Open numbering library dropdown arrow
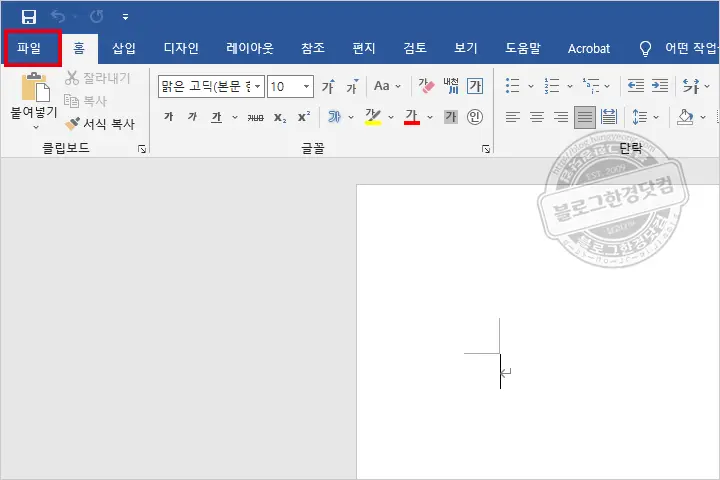The width and height of the screenshot is (720, 480). click(570, 86)
